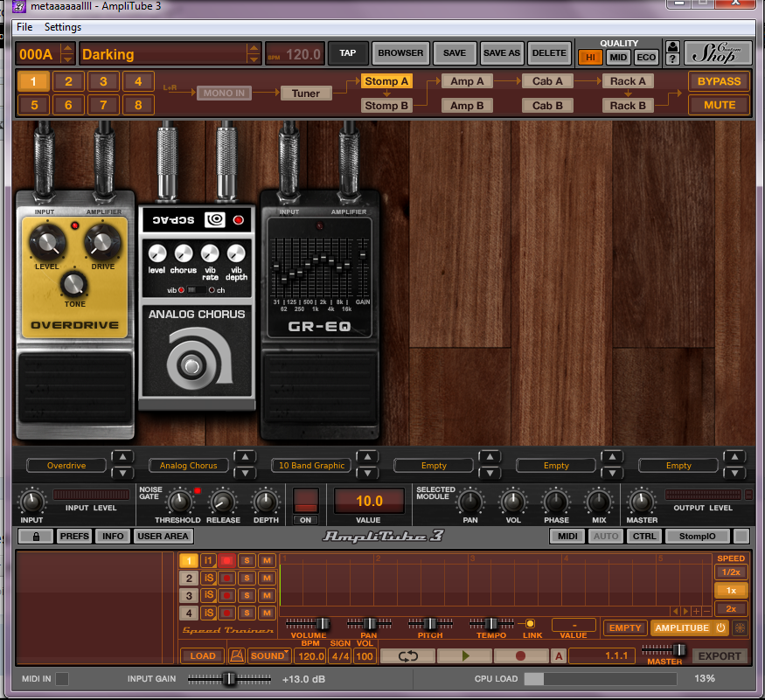This screenshot has height=700, width=765.
Task: Zoom out the timeline with the minus icon
Action: [706, 611]
